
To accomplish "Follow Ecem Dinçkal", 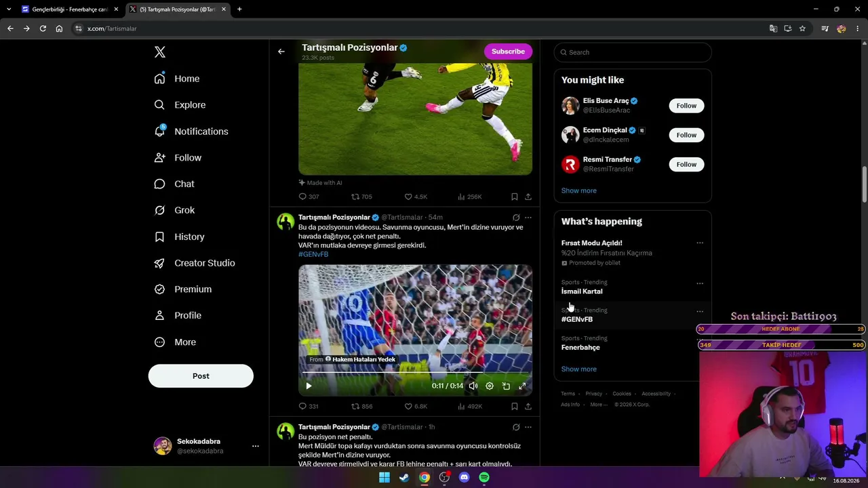I will pos(686,135).
